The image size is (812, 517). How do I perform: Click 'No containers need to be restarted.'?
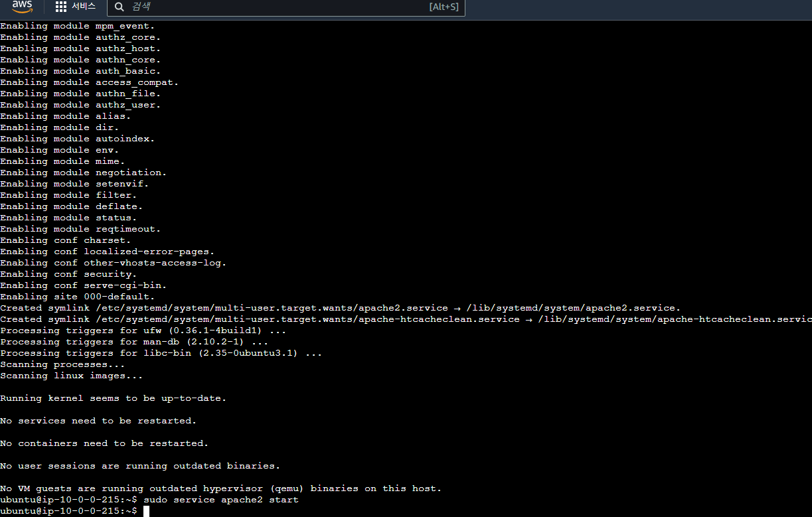click(x=104, y=443)
